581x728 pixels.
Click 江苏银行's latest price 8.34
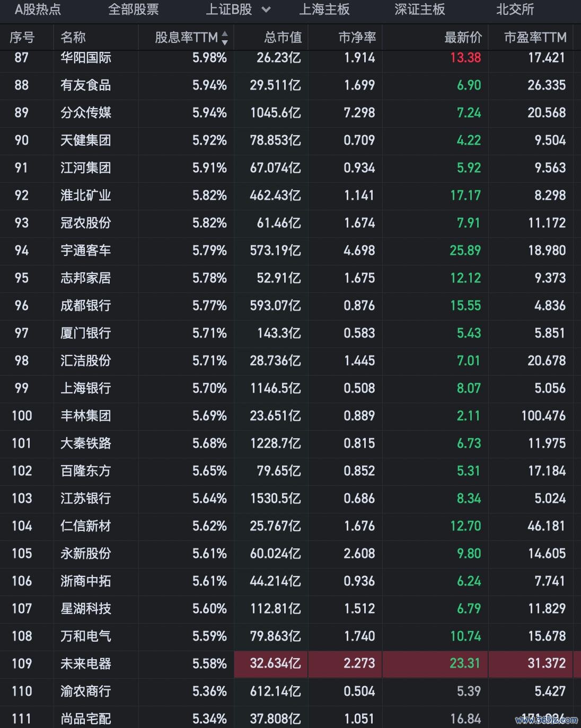pyautogui.click(x=469, y=499)
